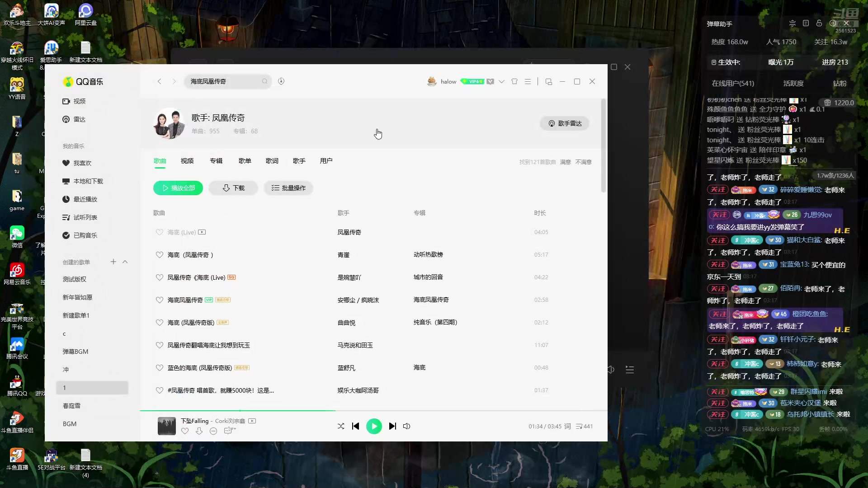
Task: Click the listen-to-identify microphone icon
Action: [281, 81]
